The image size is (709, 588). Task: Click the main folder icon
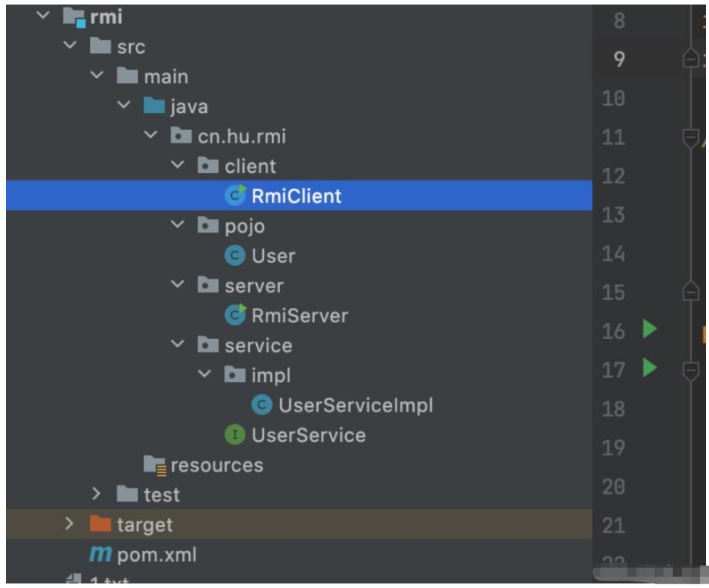click(x=128, y=76)
